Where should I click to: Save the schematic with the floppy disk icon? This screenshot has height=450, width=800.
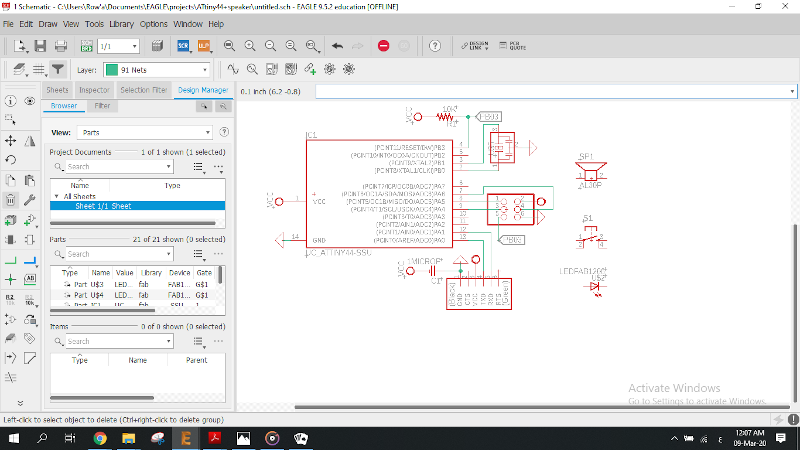(x=40, y=46)
